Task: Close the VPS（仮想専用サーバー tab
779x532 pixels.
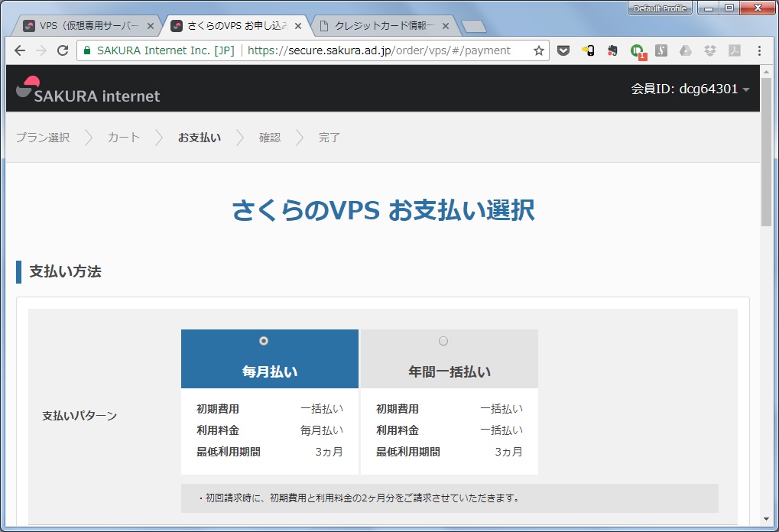Action: pos(151,26)
